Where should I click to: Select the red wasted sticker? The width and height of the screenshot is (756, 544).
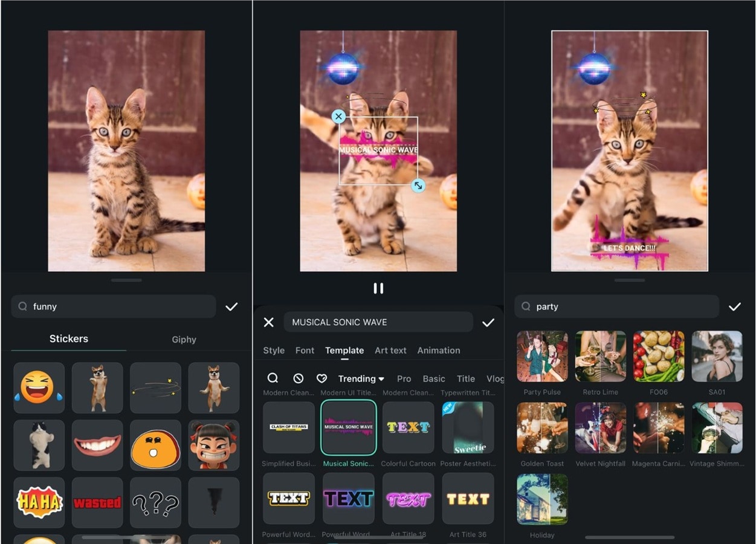point(97,503)
